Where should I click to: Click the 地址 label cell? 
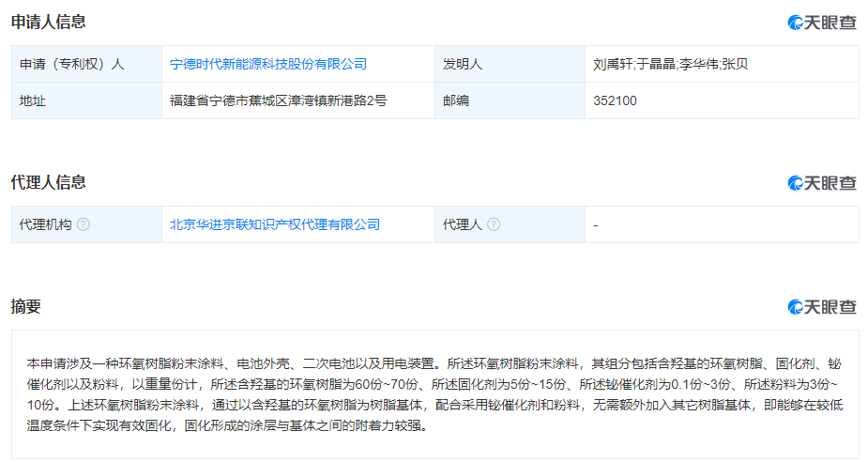point(32,100)
